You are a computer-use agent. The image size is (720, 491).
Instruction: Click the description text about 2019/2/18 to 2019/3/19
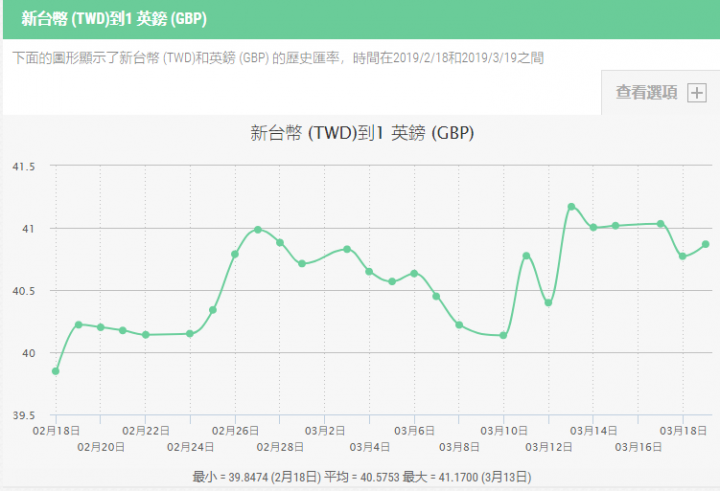(x=278, y=58)
